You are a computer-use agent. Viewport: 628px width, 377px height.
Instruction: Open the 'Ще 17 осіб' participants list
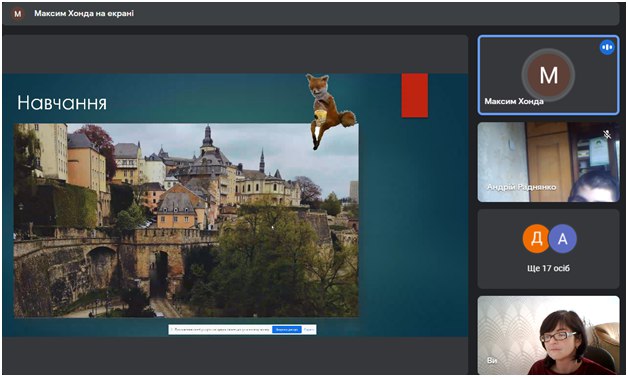(x=548, y=268)
